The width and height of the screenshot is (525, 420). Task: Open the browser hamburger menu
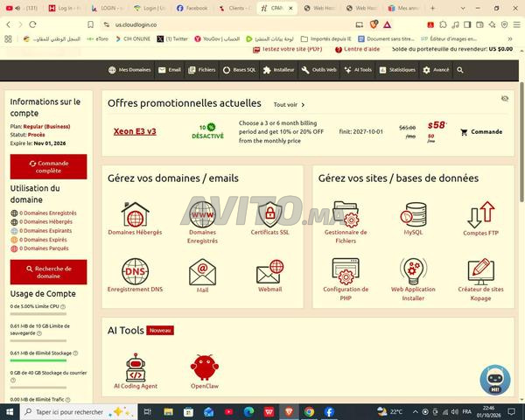tap(517, 24)
